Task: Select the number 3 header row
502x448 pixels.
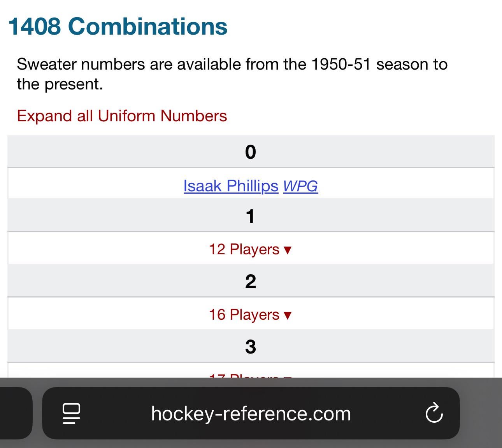Action: [x=251, y=346]
